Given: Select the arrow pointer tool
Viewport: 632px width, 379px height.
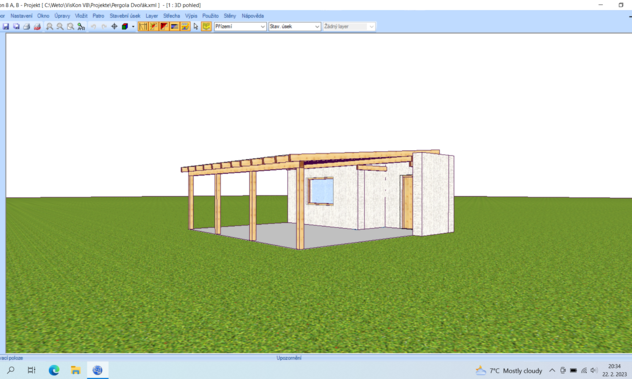Looking at the screenshot, I should click(196, 27).
